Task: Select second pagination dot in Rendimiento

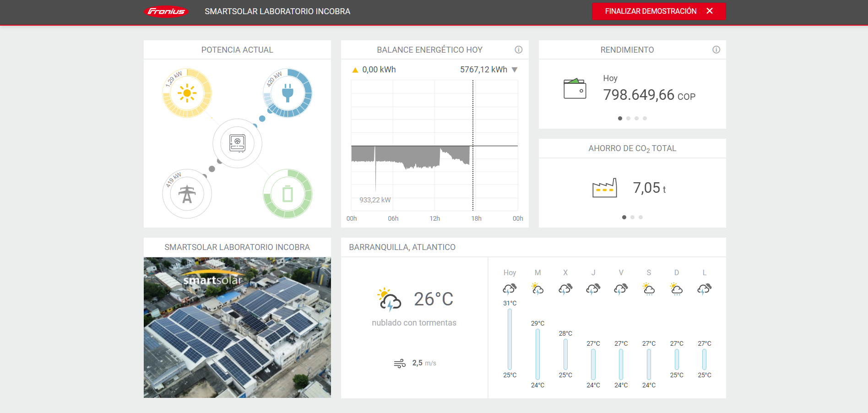Action: click(628, 119)
